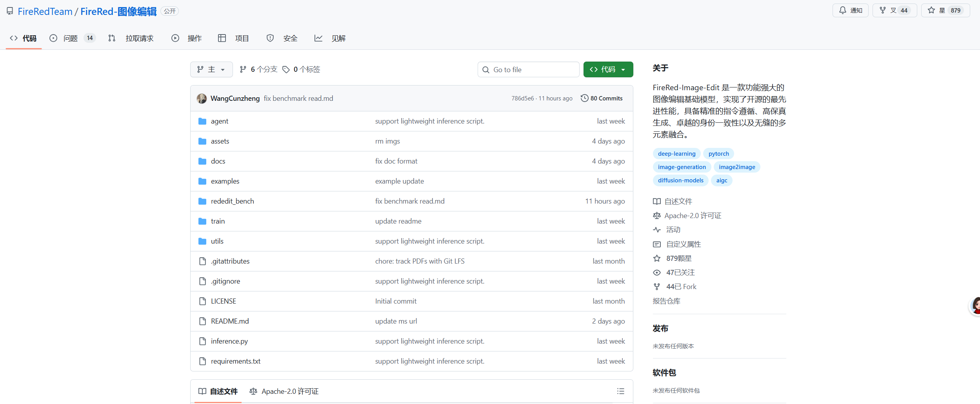Open the utils folder icon
The width and height of the screenshot is (980, 404).
tap(202, 241)
